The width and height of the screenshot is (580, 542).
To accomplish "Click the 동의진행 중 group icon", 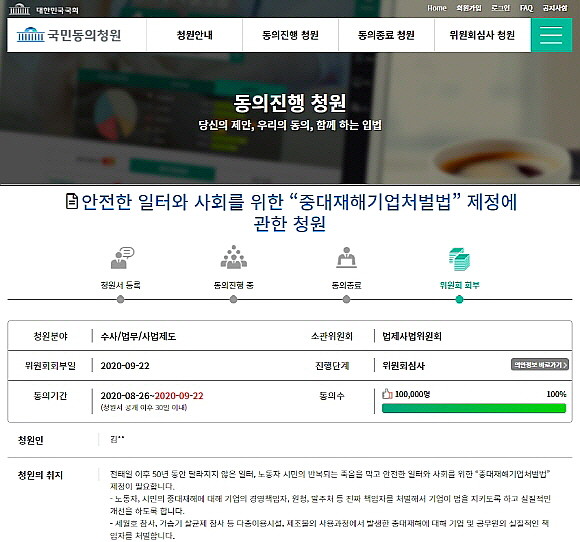I will [233, 257].
